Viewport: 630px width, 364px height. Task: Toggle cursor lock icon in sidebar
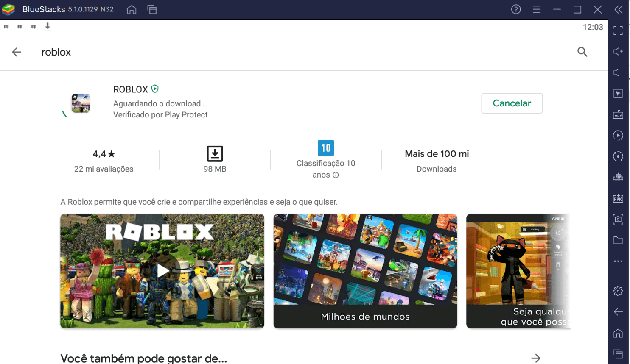coord(618,93)
